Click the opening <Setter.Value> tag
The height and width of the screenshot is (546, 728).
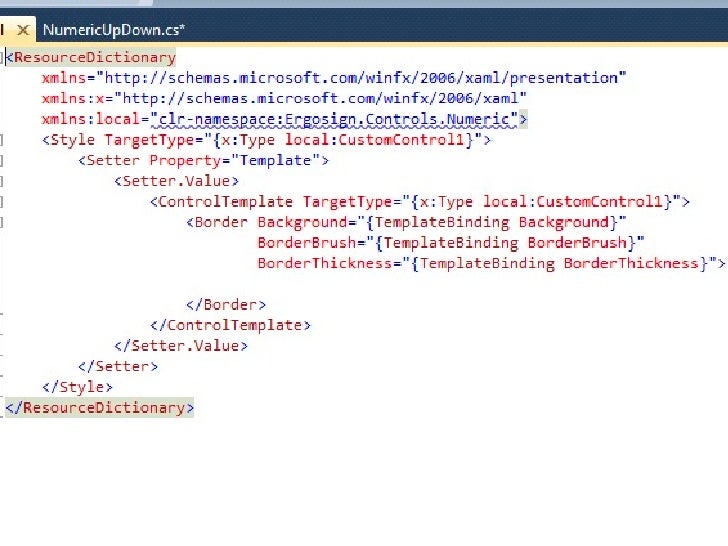click(176, 181)
